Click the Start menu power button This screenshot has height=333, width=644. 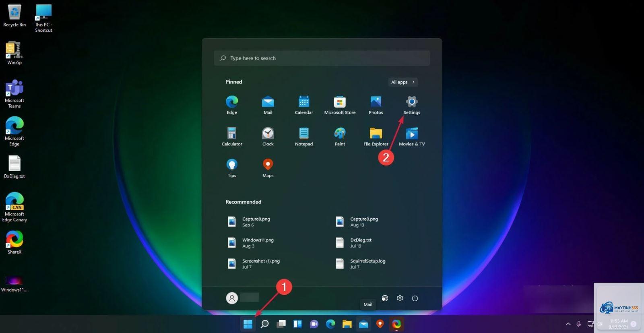(415, 298)
